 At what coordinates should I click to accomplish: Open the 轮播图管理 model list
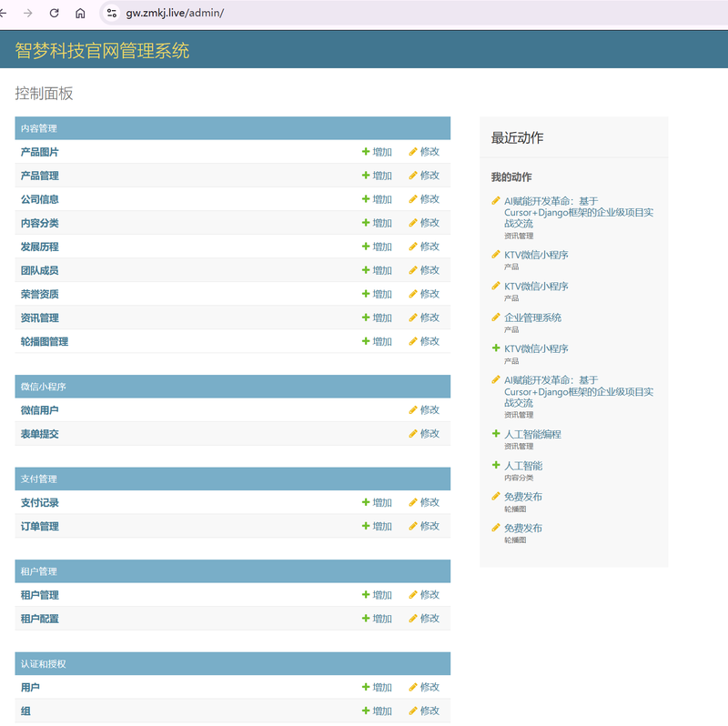(x=45, y=342)
